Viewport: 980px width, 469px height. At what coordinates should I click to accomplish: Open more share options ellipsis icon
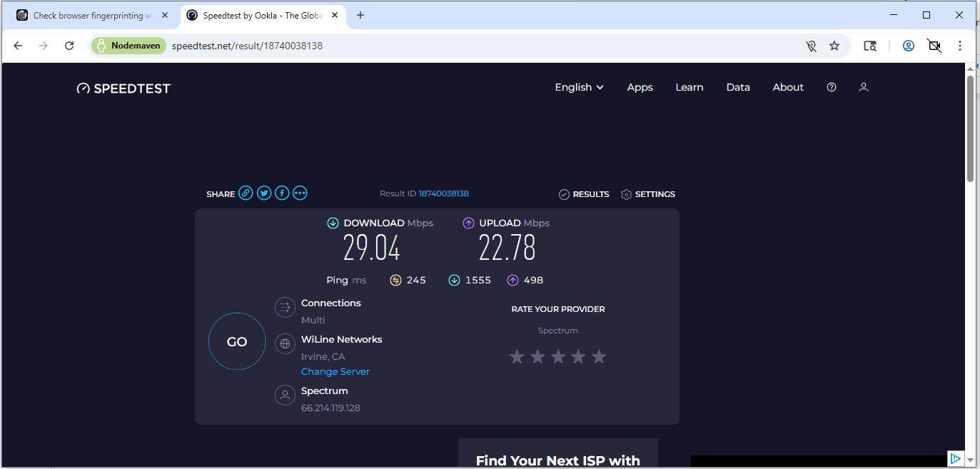(x=300, y=193)
